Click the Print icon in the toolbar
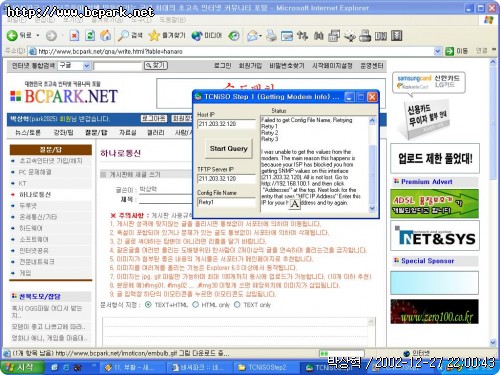 click(271, 35)
